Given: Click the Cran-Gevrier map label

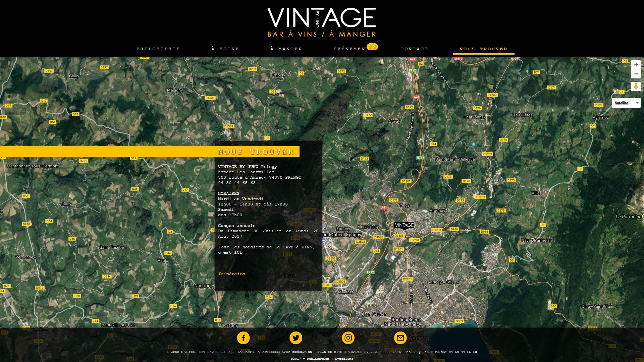Looking at the screenshot, I should click(374, 314).
